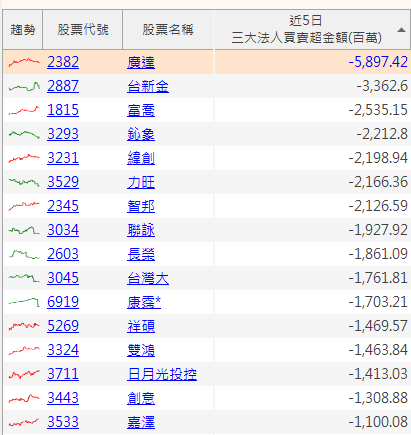Open 廣達 stock name link
This screenshot has height=435, width=411.
coord(141,62)
